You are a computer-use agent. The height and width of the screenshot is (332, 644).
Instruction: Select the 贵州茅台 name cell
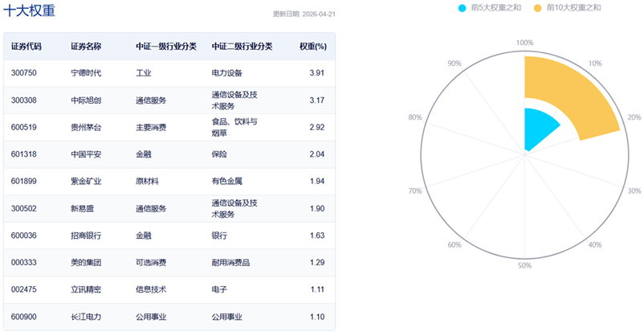86,127
